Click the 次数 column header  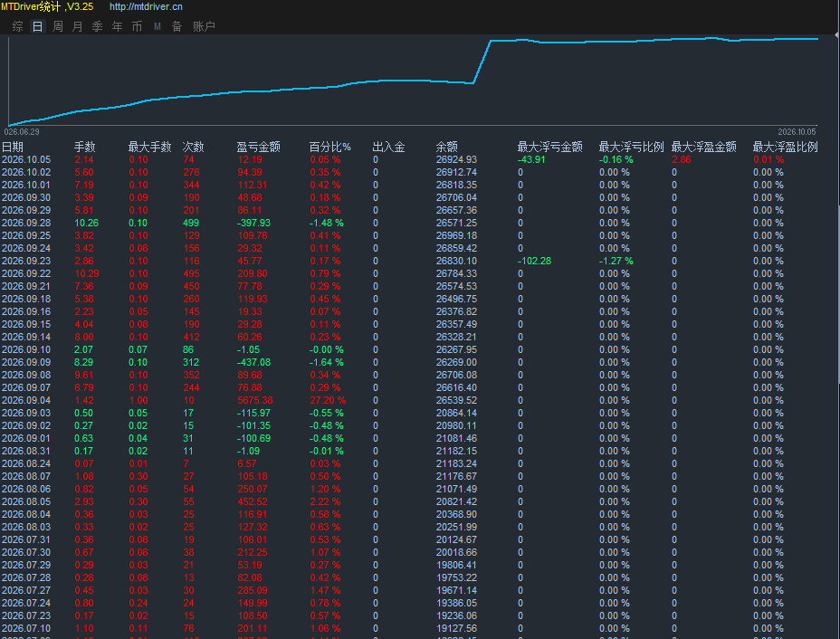point(194,147)
